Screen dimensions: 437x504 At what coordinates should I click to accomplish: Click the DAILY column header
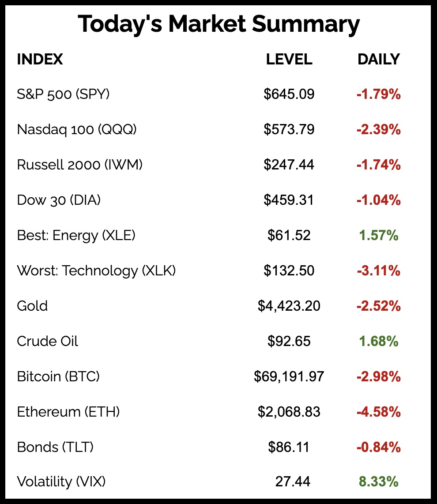(378, 59)
